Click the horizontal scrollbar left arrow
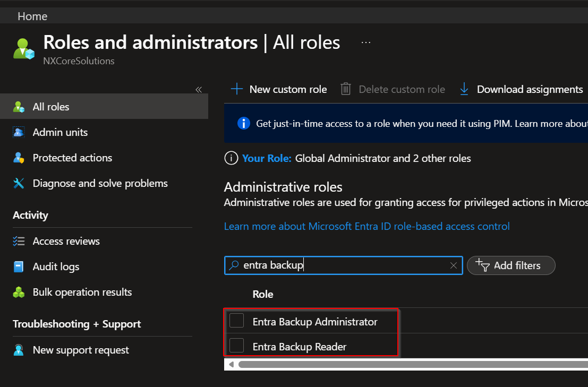The height and width of the screenshot is (387, 588). point(231,364)
